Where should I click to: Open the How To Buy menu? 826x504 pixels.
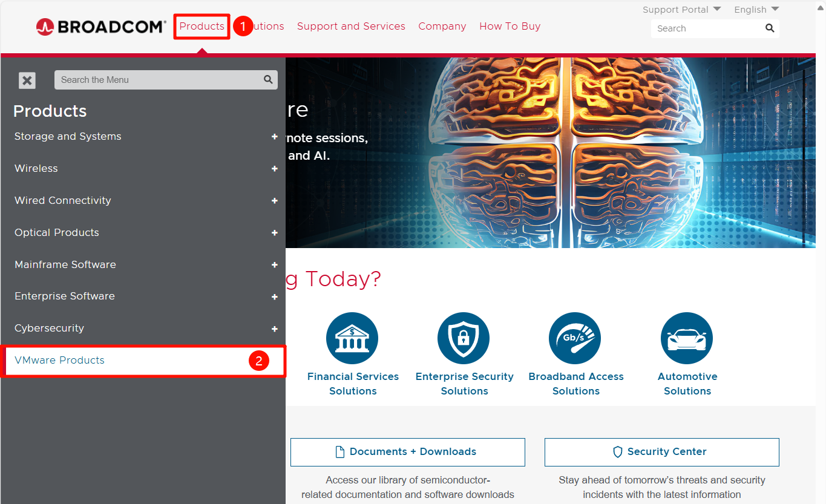(x=510, y=27)
